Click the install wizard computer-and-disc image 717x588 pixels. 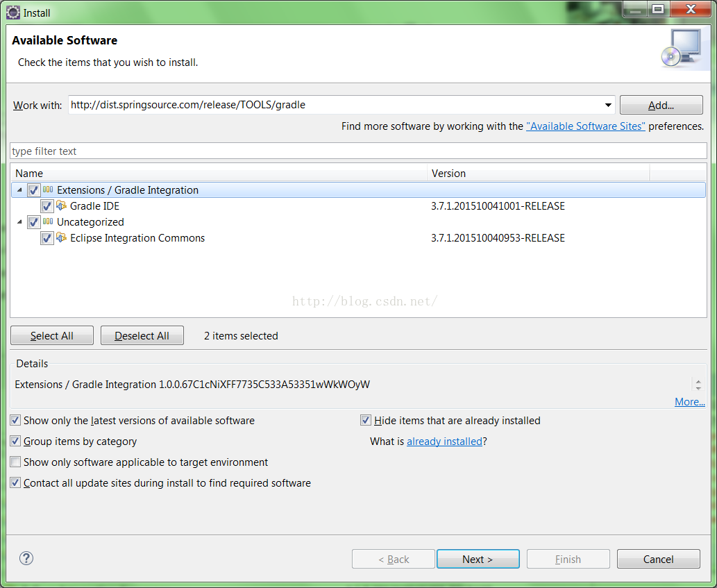[x=682, y=49]
